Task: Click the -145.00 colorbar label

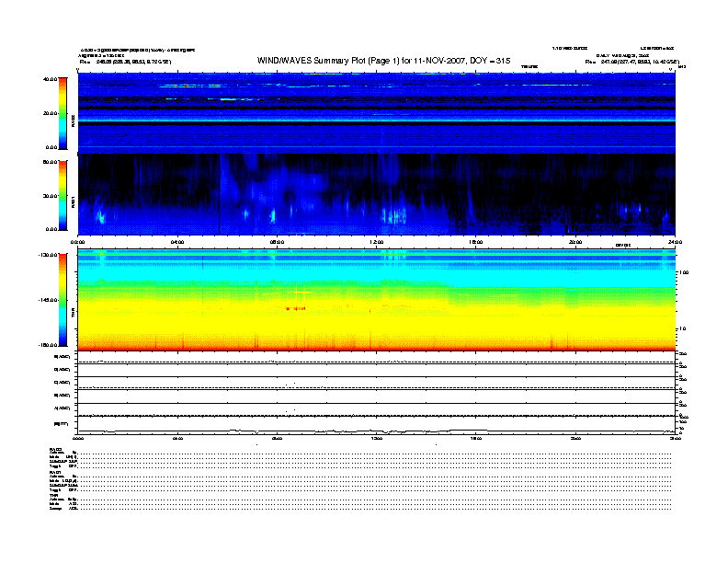Action: (x=49, y=300)
